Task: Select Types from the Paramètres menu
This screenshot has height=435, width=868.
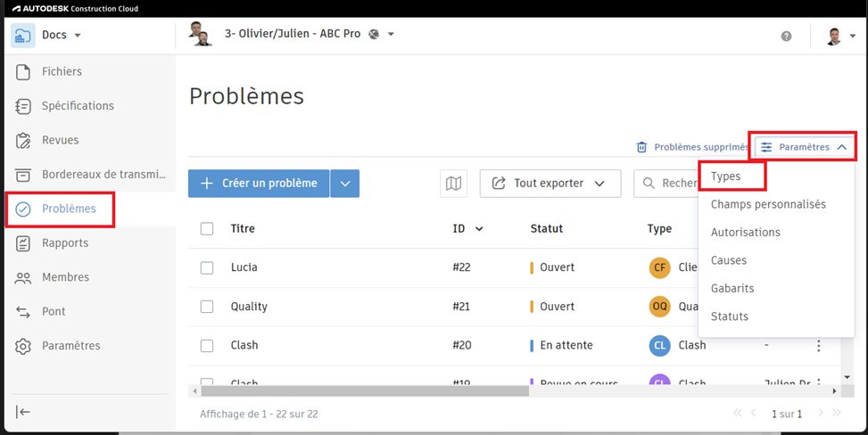Action: (x=726, y=176)
